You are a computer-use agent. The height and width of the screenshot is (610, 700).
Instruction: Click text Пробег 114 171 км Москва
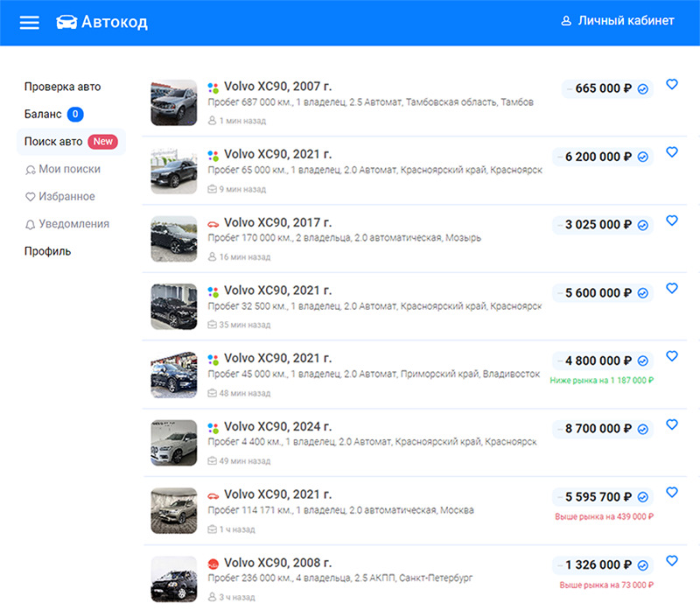(x=340, y=510)
